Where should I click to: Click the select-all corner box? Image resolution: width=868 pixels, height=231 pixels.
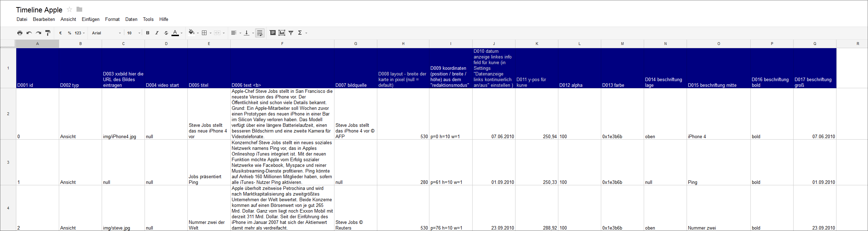[x=8, y=44]
